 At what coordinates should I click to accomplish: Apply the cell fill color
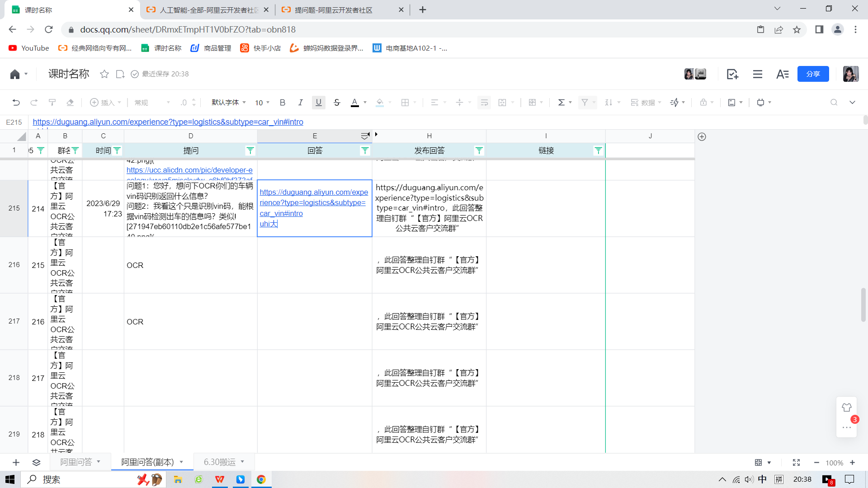point(380,103)
